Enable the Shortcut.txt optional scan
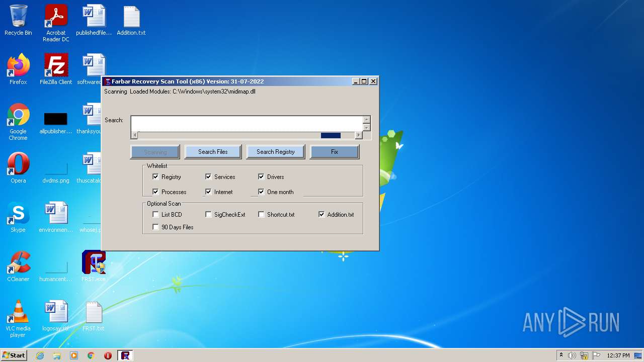This screenshot has height=362, width=644. pos(261,215)
